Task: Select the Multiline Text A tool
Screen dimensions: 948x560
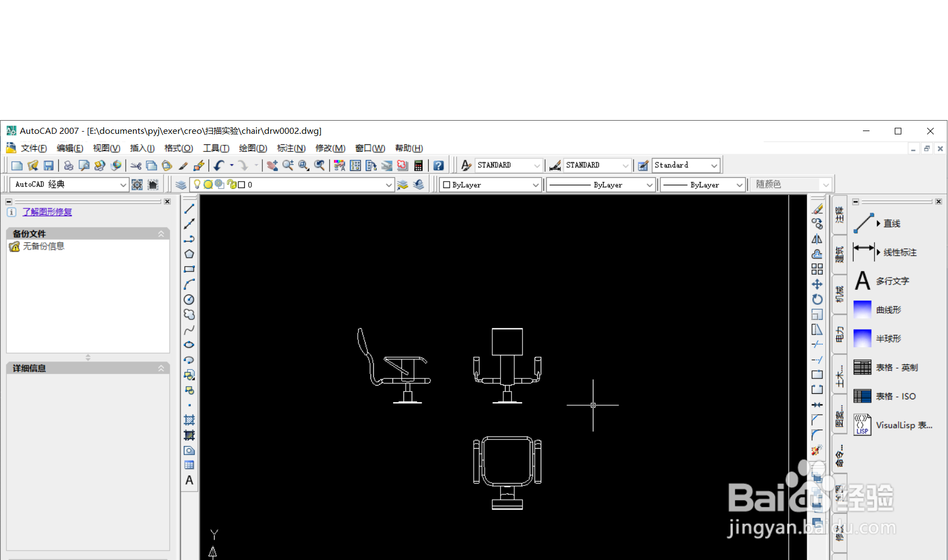Action: point(189,480)
